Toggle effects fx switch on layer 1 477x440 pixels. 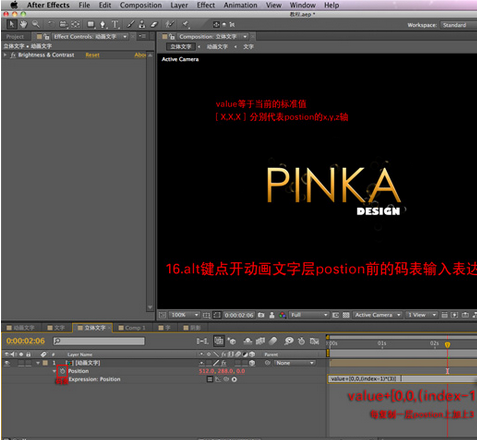(x=224, y=363)
